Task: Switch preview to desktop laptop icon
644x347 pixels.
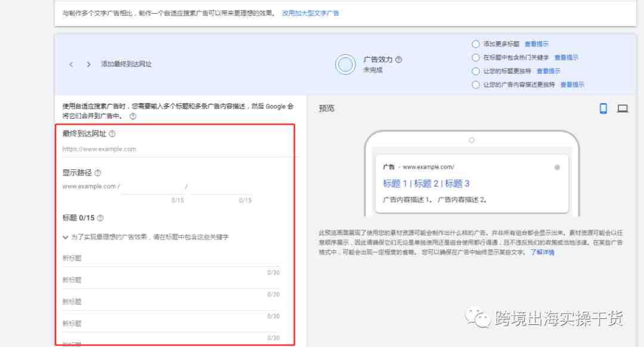Action: tap(623, 109)
